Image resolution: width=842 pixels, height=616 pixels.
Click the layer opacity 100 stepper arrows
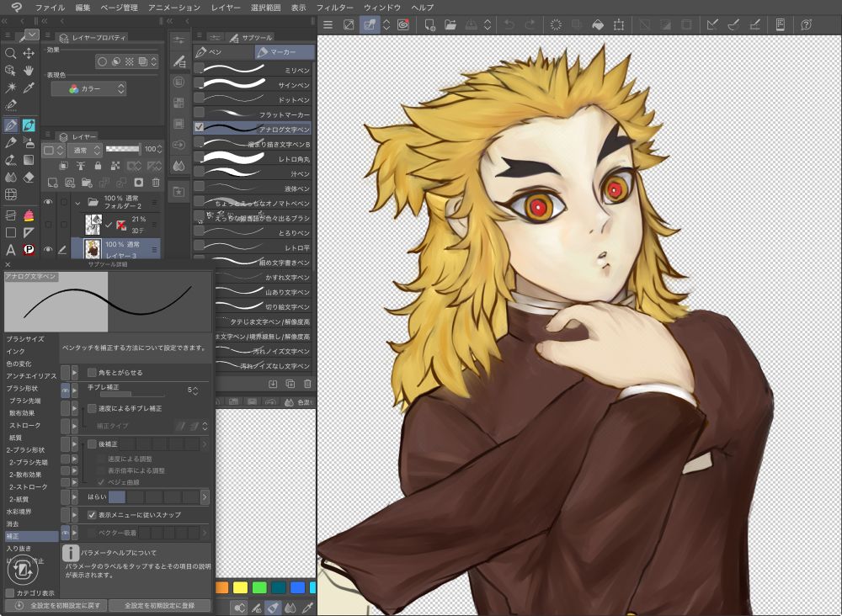[x=160, y=149]
